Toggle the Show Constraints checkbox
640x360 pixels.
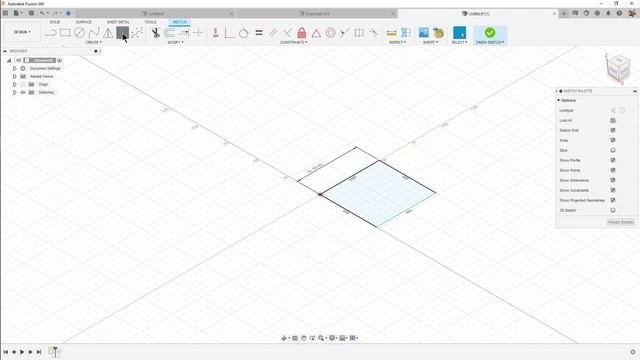pyautogui.click(x=613, y=190)
